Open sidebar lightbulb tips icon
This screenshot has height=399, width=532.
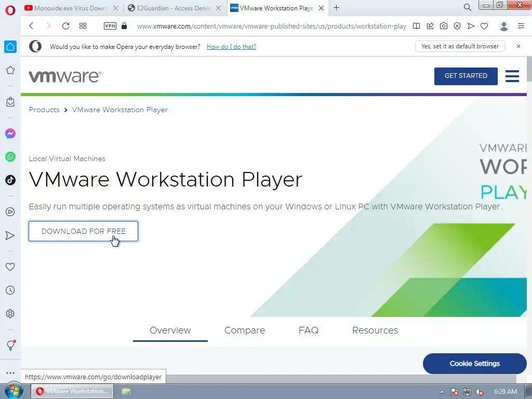[x=10, y=345]
